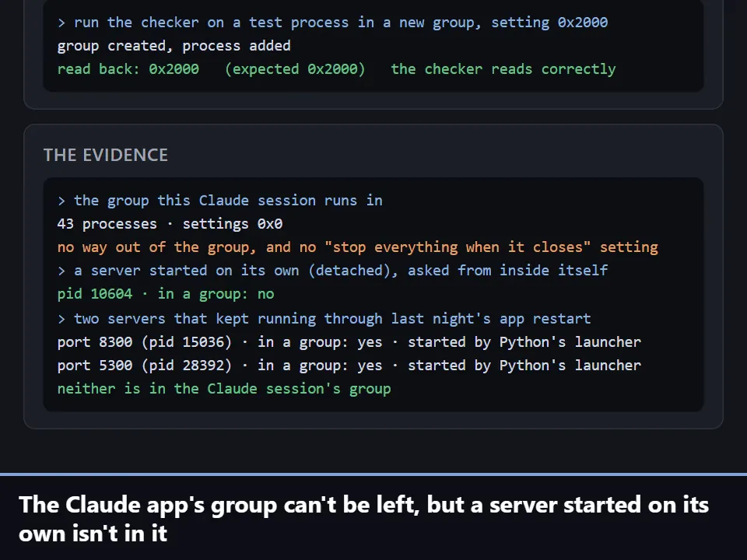The width and height of the screenshot is (747, 560).
Task: Click the prompt "two servers that kept running"
Action: point(324,319)
